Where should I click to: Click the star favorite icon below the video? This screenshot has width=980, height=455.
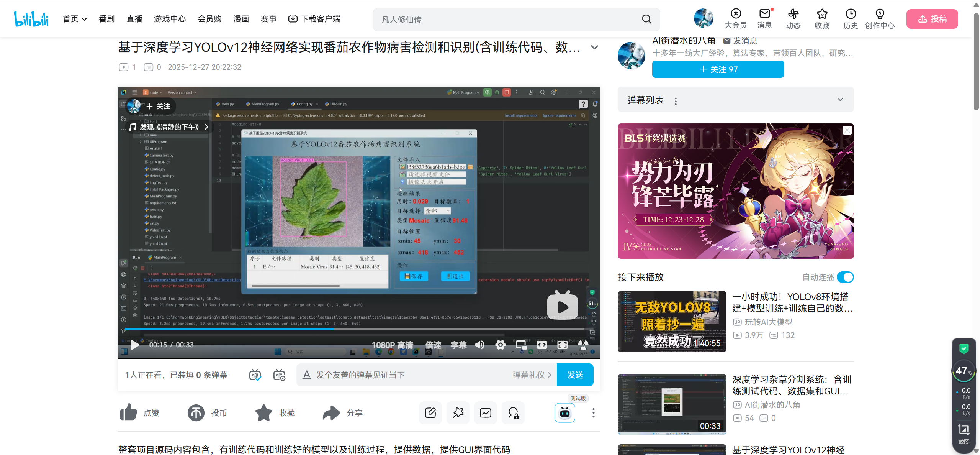[264, 412]
